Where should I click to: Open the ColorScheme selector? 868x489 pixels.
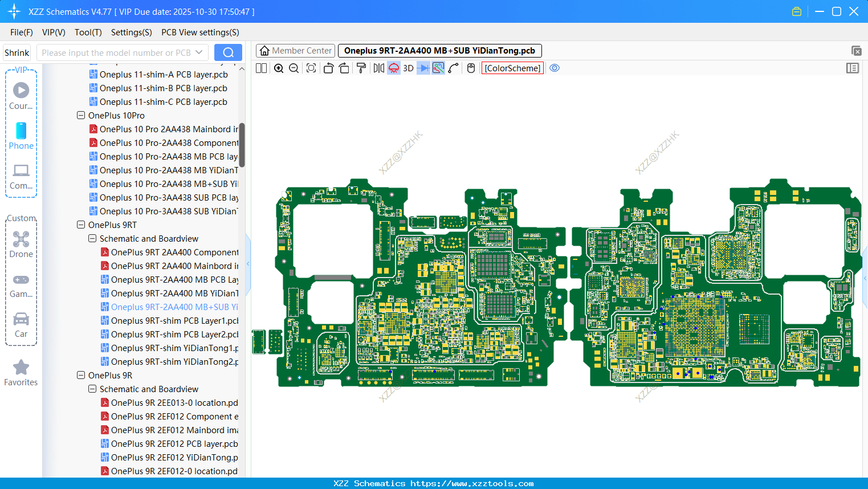point(512,68)
